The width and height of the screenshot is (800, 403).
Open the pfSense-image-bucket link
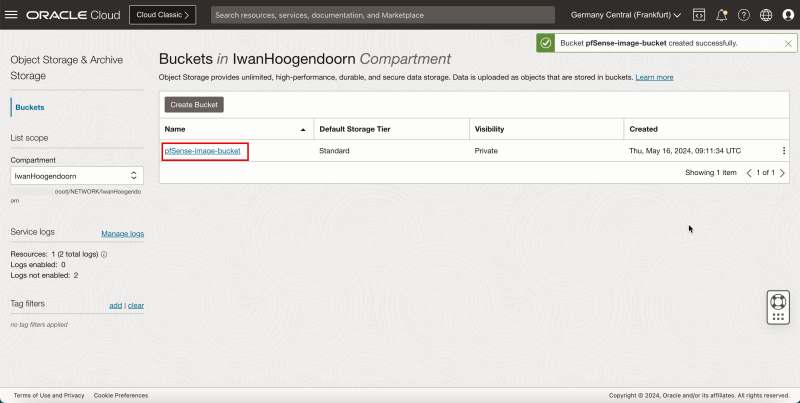[x=202, y=151]
